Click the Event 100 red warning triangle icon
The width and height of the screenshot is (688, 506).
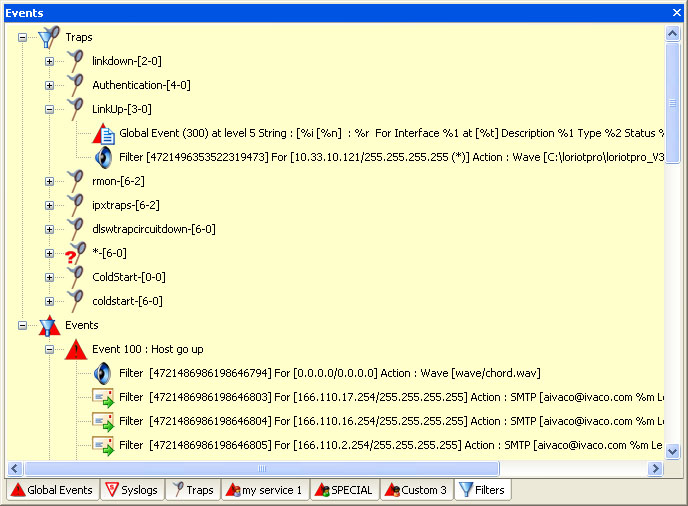point(76,350)
